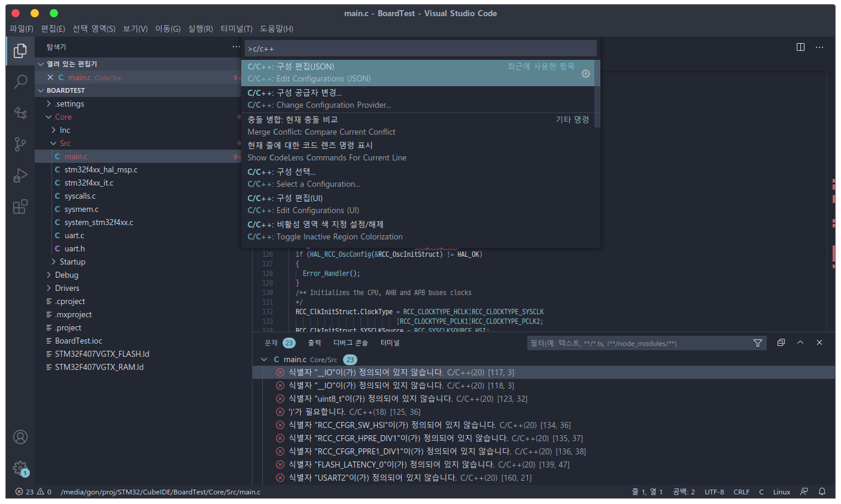Screen dimensions: 841x504
Task: Close the bottom panel
Action: pos(819,342)
